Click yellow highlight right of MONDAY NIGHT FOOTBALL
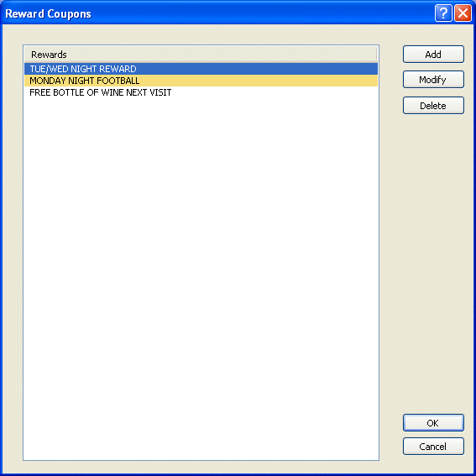 click(x=259, y=81)
